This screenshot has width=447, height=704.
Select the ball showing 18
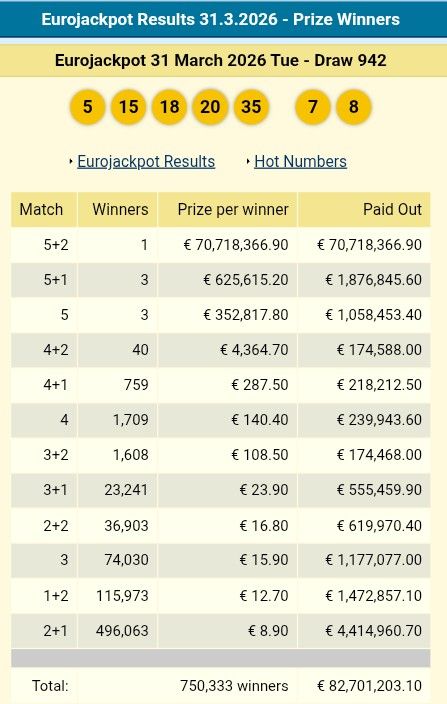[169, 107]
